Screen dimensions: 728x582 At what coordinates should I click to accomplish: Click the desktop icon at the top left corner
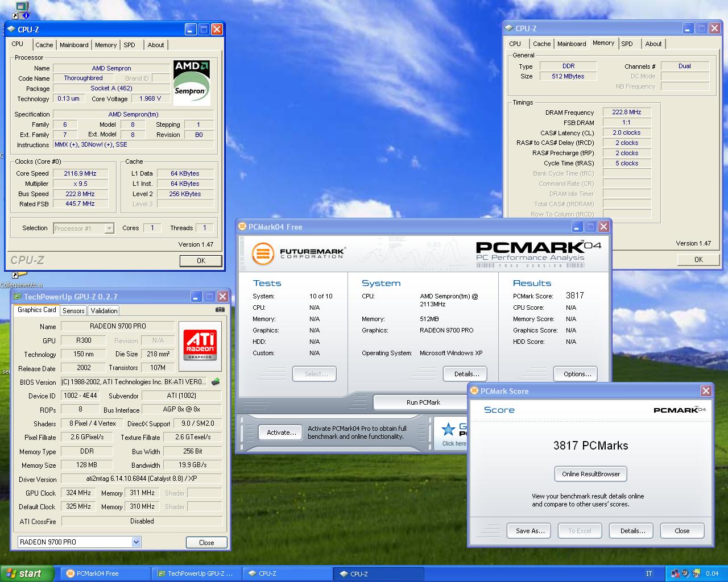(x=21, y=10)
